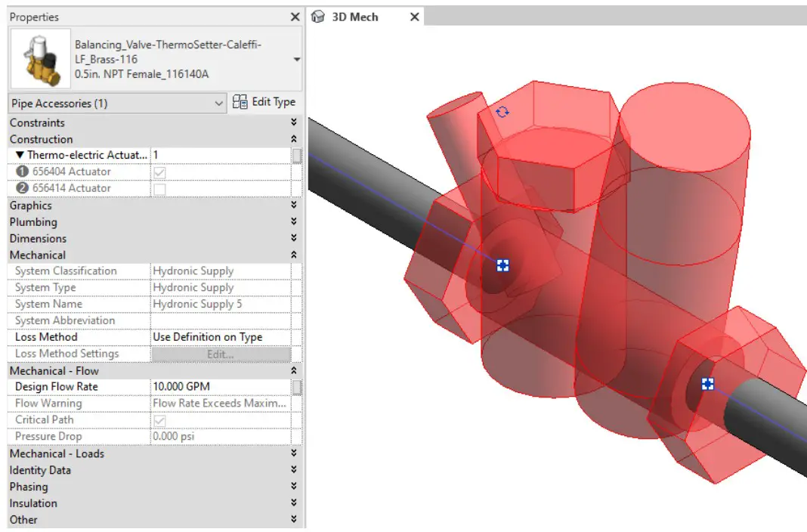
Task: Click the rotate/flip control icon on valve
Action: point(502,112)
